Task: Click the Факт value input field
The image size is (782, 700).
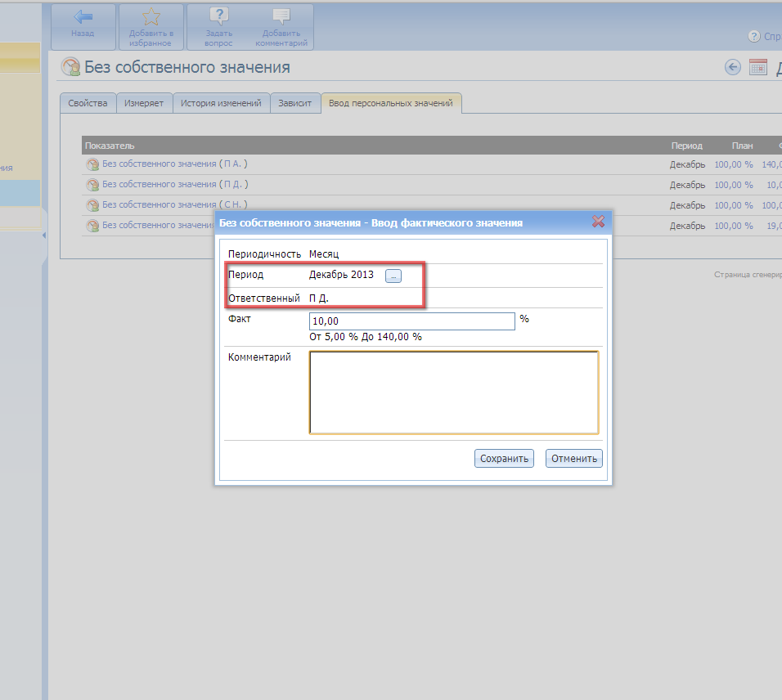Action: [411, 321]
